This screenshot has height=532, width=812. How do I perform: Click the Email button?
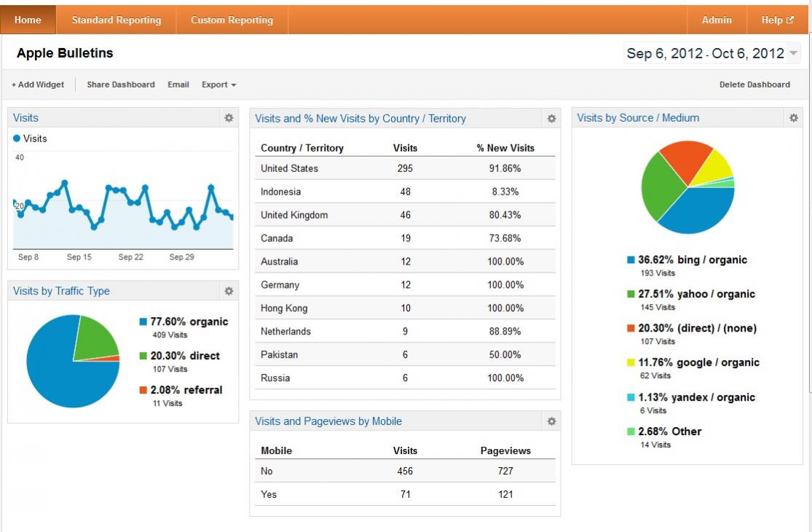(x=178, y=85)
